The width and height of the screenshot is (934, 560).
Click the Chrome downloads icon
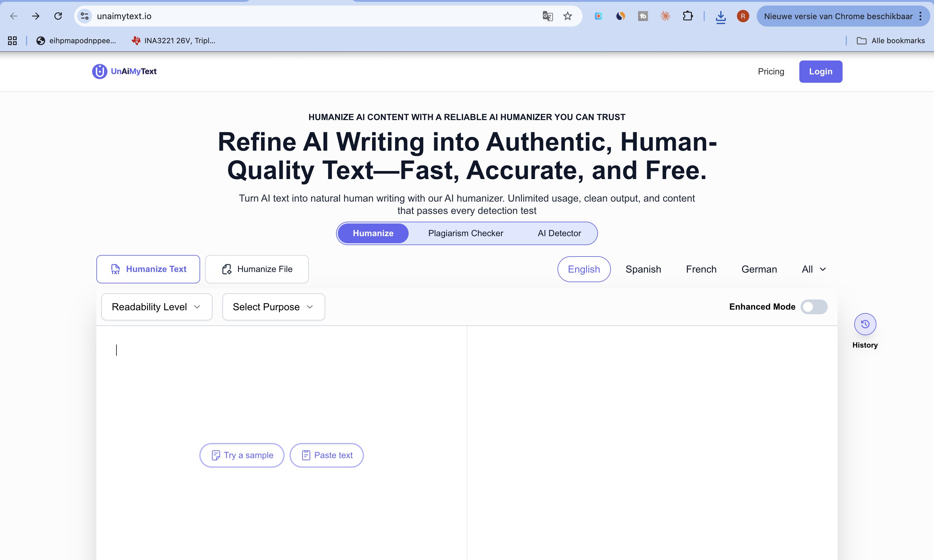(721, 17)
